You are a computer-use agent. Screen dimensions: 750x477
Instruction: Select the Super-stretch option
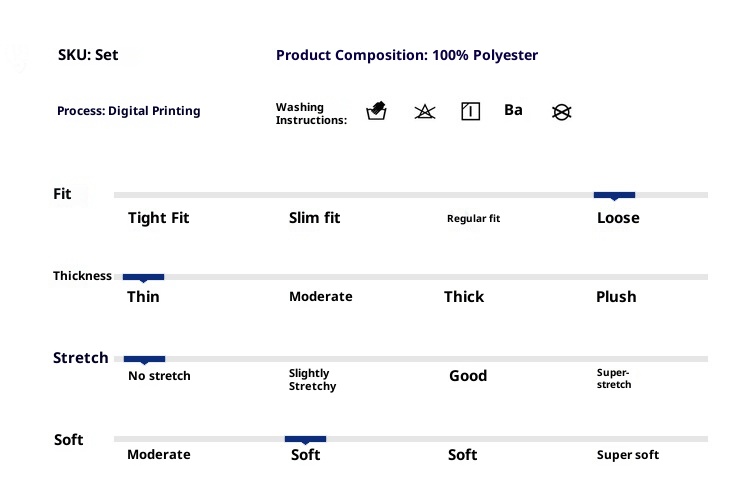tap(613, 379)
